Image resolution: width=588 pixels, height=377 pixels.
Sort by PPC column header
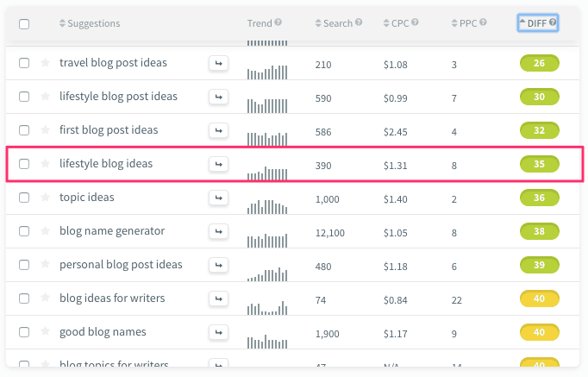coord(466,23)
